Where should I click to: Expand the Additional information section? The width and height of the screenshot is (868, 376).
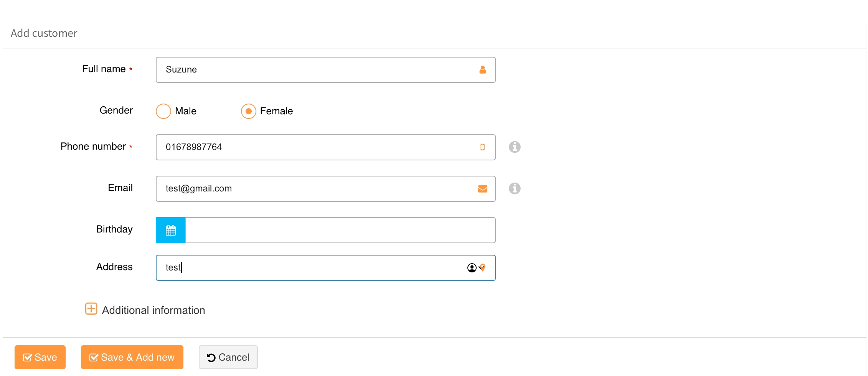[153, 310]
